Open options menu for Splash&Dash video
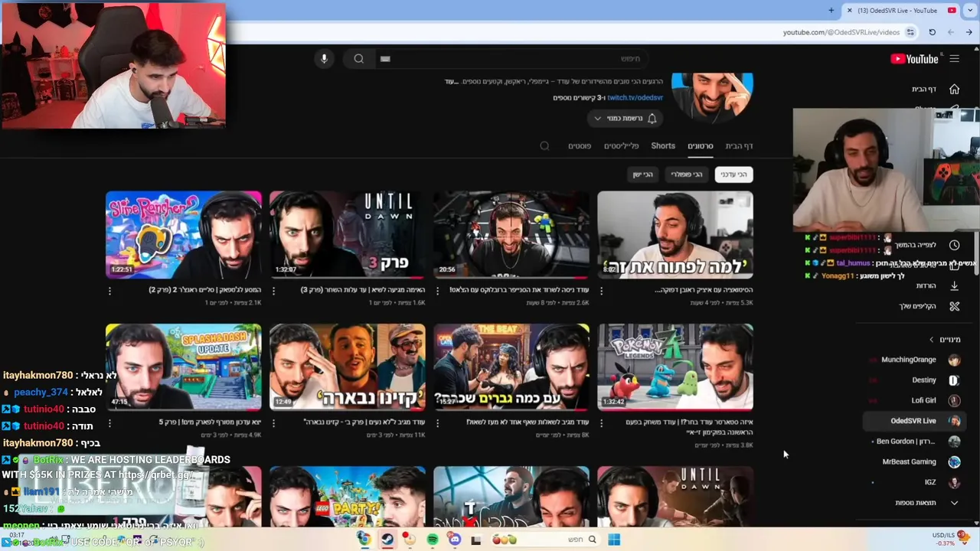Screen dimensions: 980x551 pos(109,423)
